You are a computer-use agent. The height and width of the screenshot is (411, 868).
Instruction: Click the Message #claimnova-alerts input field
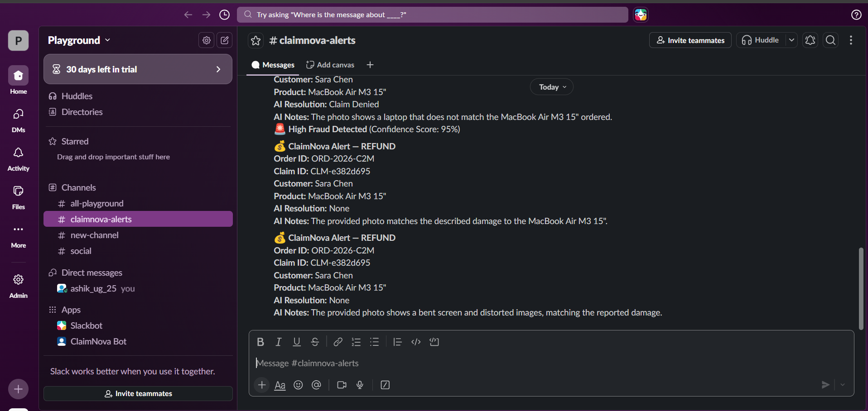(x=551, y=363)
